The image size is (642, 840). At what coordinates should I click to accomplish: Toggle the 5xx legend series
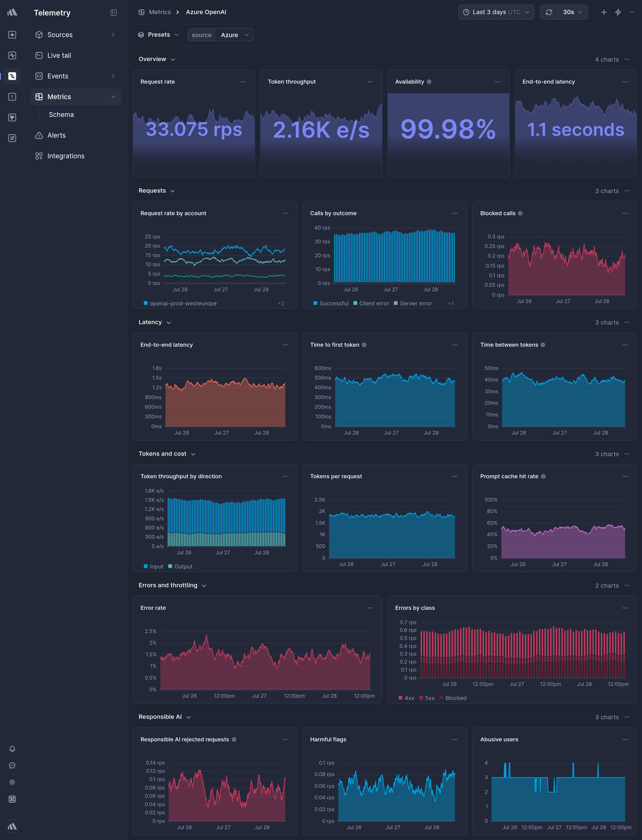point(427,698)
